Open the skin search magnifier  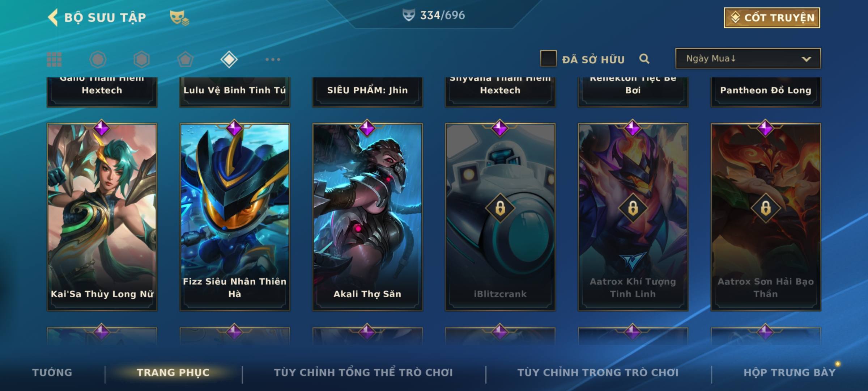(x=644, y=59)
